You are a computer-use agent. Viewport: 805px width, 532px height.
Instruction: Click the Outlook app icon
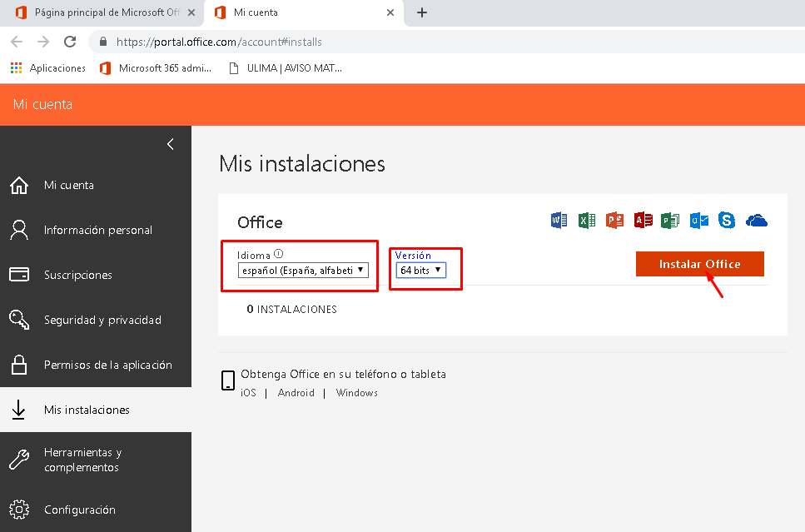point(698,221)
